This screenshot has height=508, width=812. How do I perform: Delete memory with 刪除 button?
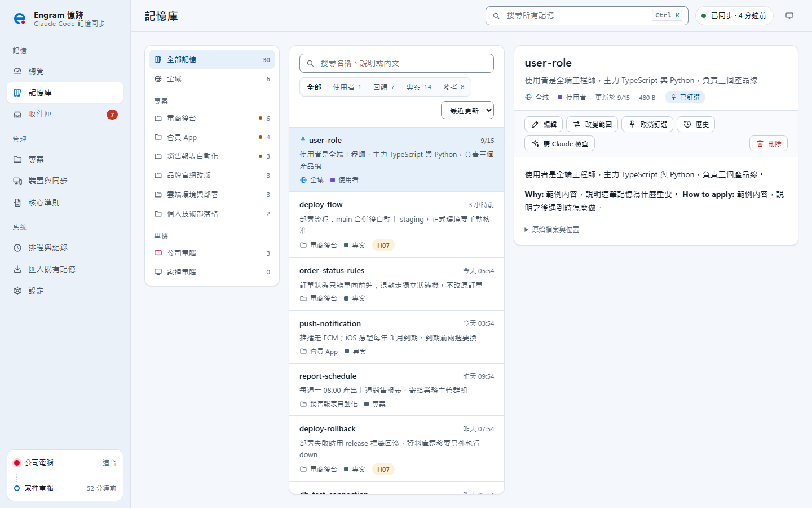769,143
